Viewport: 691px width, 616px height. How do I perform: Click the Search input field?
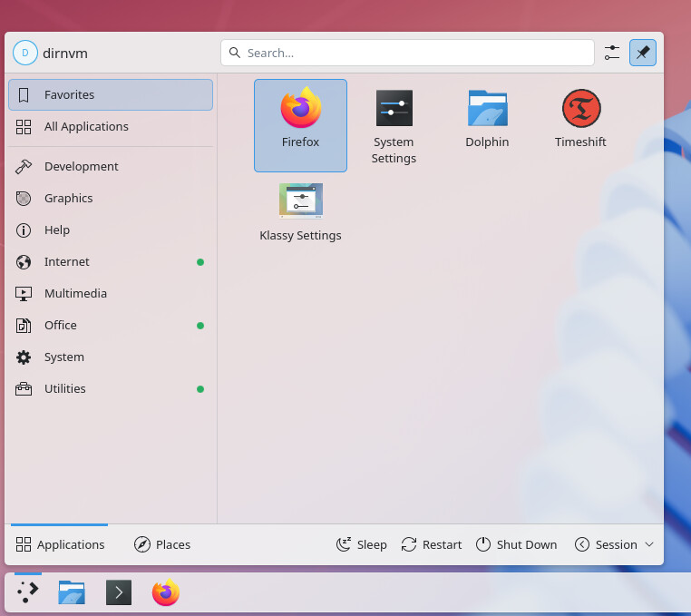(x=408, y=53)
